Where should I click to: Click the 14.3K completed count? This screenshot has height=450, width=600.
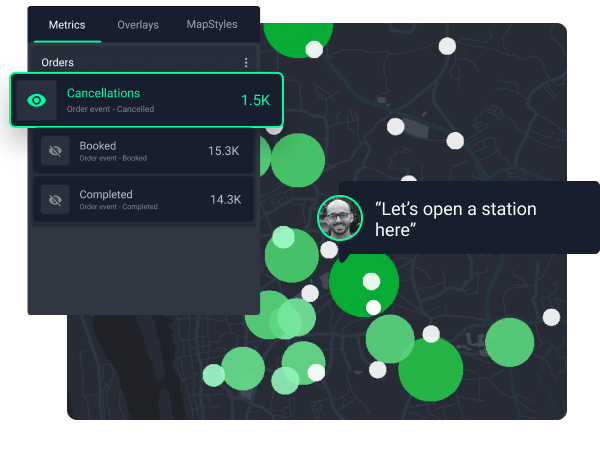[x=224, y=200]
